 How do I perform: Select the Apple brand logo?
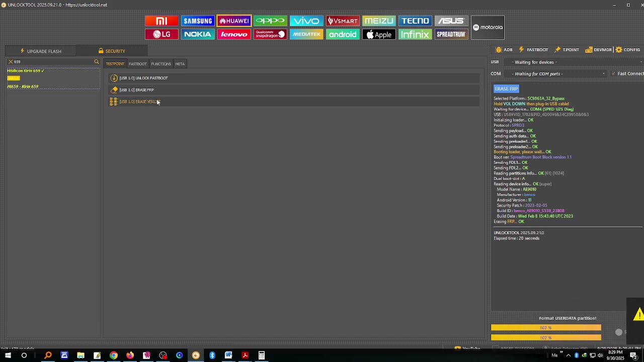pos(379,34)
